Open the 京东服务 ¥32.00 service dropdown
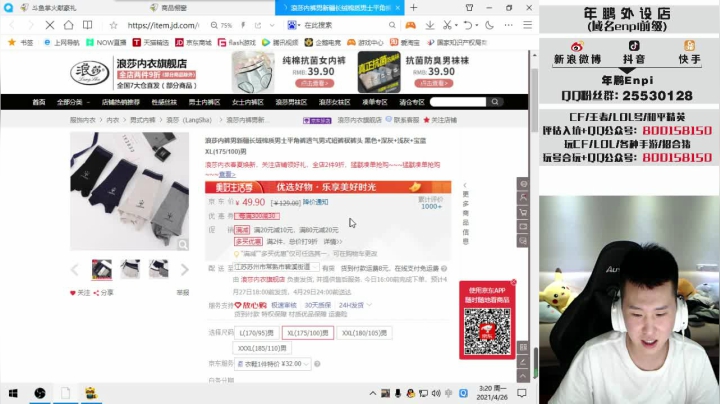 [273, 364]
